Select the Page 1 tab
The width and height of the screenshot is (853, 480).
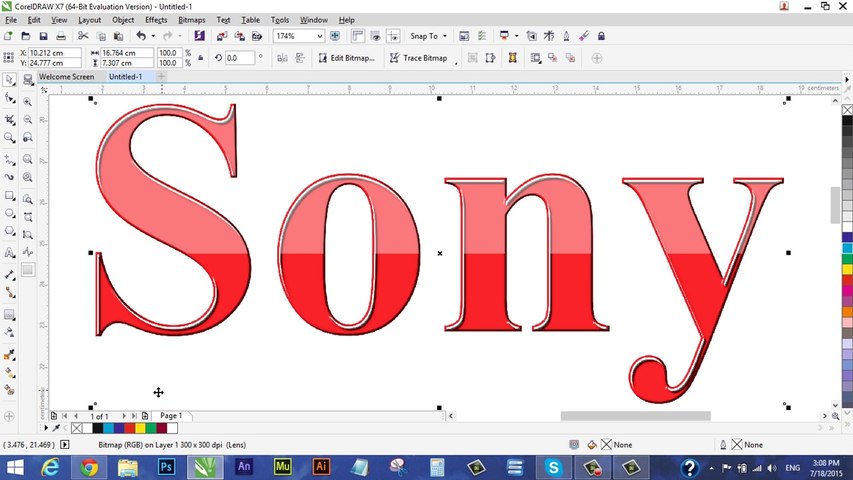(171, 415)
